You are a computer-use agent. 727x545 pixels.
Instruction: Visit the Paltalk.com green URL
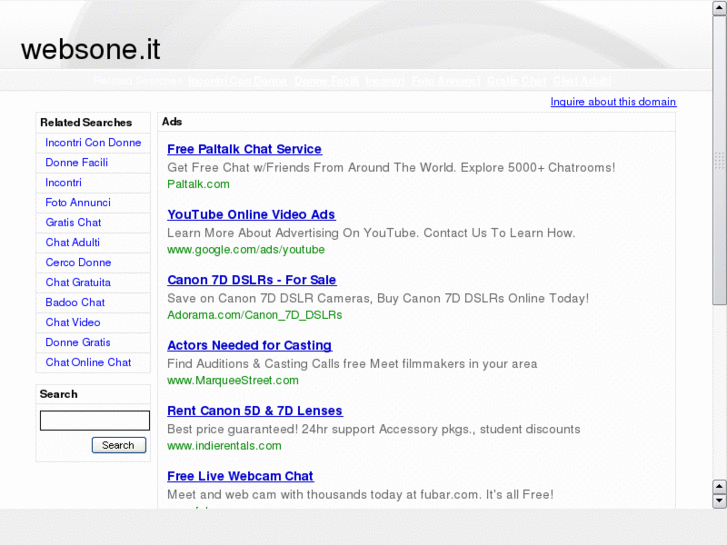coord(198,184)
